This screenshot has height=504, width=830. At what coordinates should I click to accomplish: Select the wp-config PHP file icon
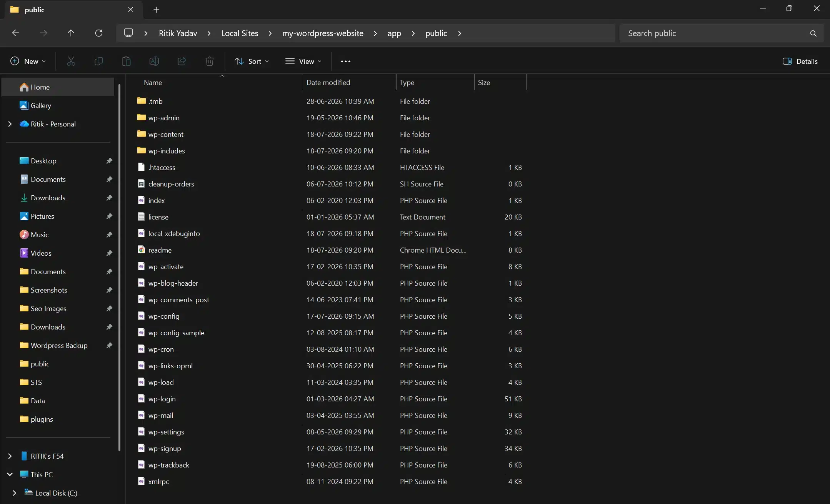[x=142, y=316]
